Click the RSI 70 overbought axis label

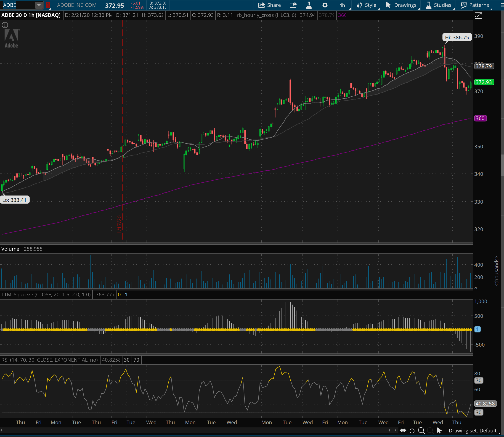478,380
